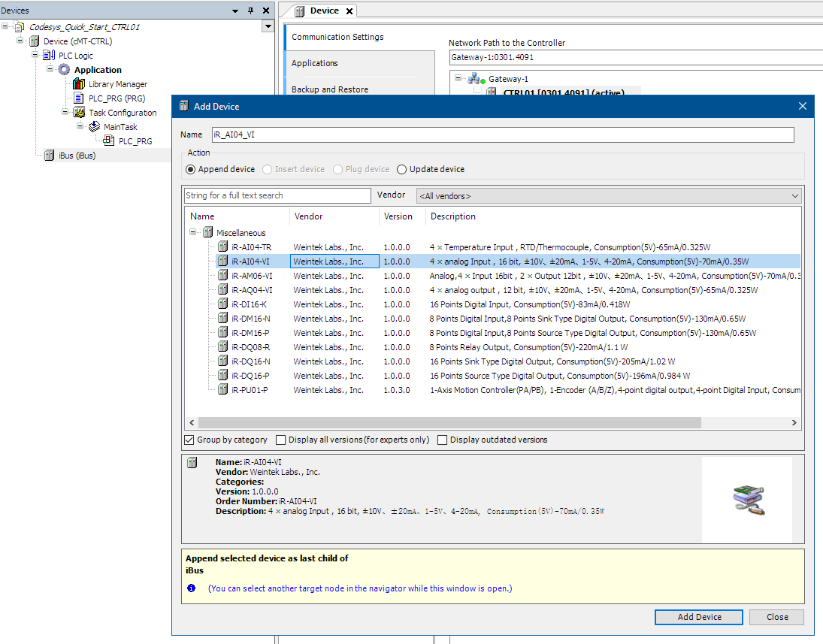Enable Display outdated versions checkbox
823x644 pixels.
[443, 440]
